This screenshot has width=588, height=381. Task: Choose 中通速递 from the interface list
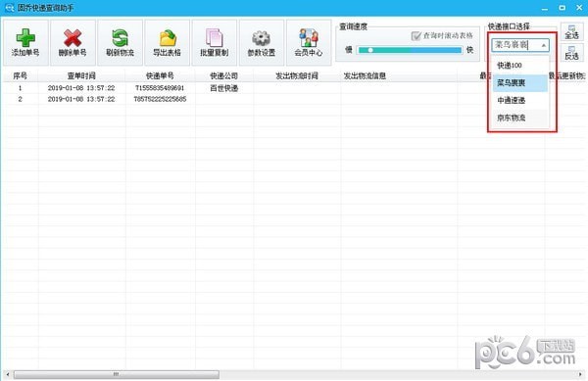click(520, 101)
